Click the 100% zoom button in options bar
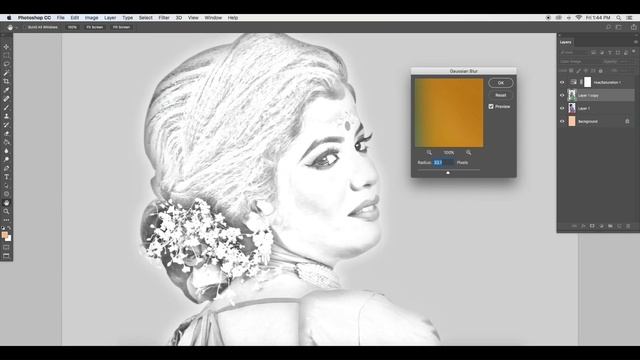 (x=72, y=27)
